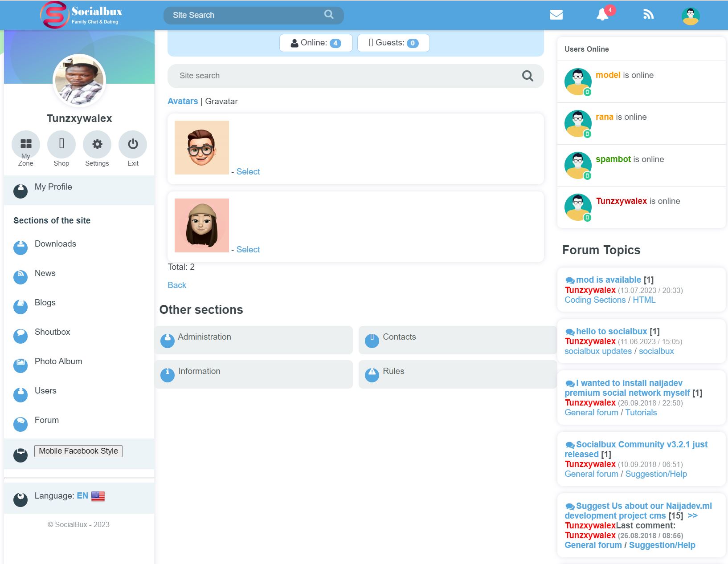This screenshot has width=728, height=564.
Task: Click the Blogs section icon
Action: click(20, 306)
